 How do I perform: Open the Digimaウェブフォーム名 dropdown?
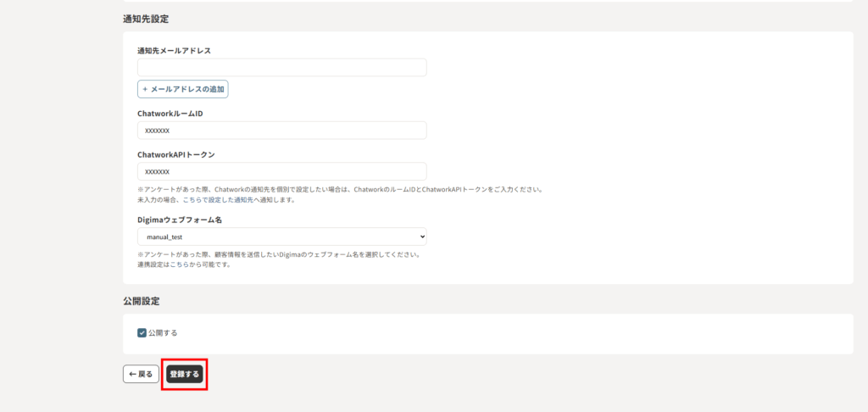click(x=281, y=237)
